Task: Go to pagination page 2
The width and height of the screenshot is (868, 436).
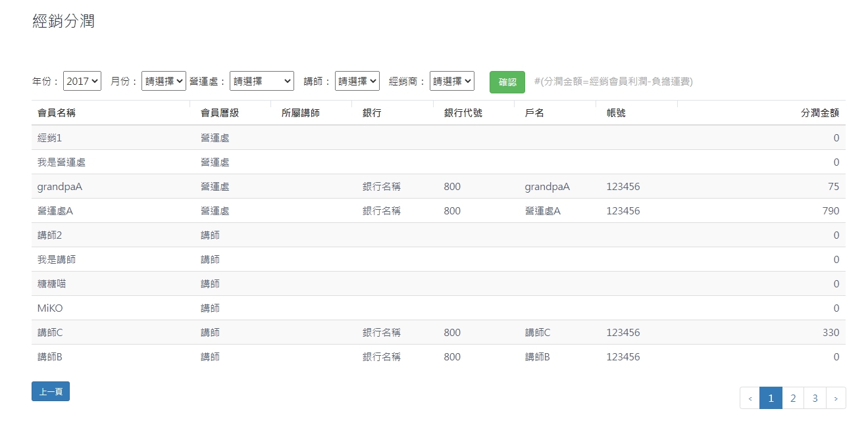Action: pyautogui.click(x=793, y=398)
